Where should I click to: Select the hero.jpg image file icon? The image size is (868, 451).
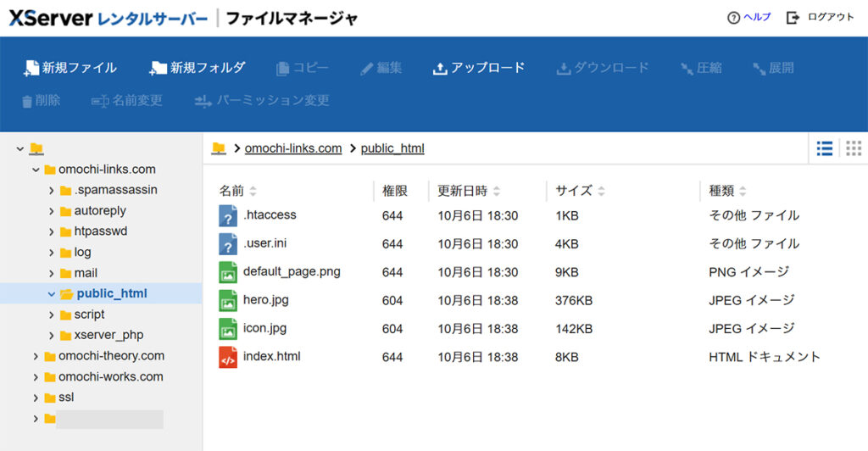(x=227, y=300)
